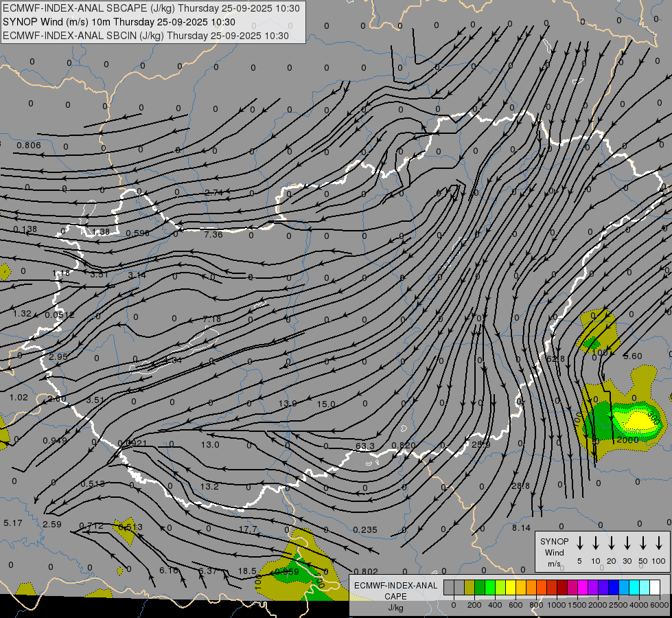Select the map value 18.5
Viewport: 672px width, 618px height.
(x=247, y=571)
